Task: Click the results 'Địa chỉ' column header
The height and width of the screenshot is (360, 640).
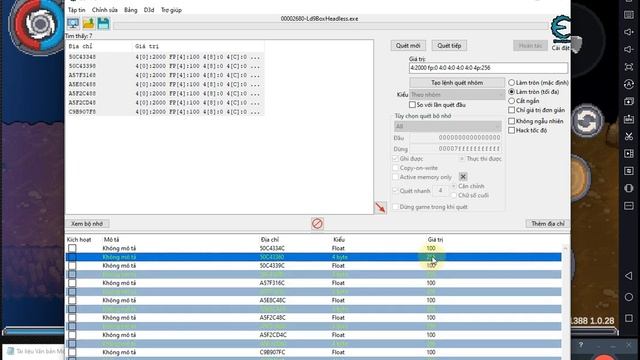Action: tap(80, 47)
